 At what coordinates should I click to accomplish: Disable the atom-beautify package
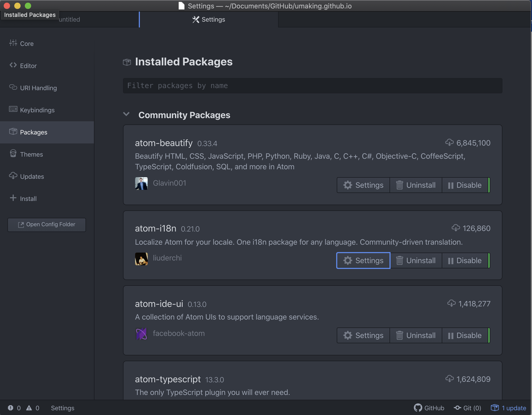point(465,185)
